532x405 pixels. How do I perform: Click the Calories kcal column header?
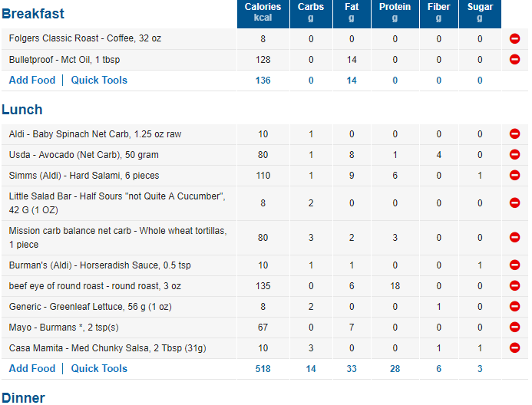pyautogui.click(x=263, y=14)
